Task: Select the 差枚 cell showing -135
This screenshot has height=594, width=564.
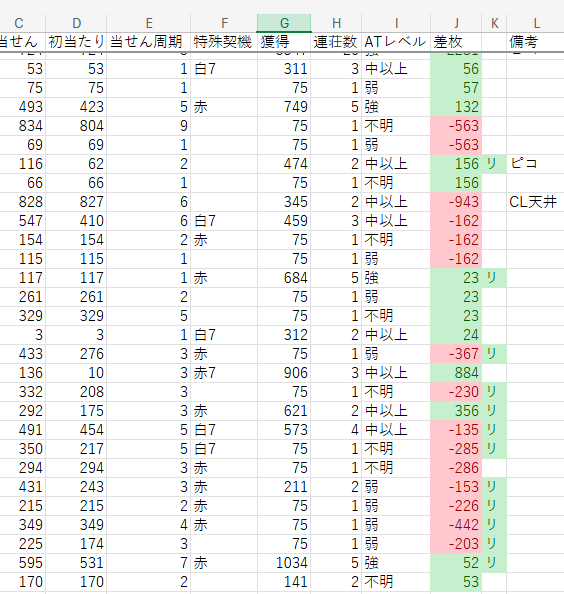Action: tap(456, 430)
